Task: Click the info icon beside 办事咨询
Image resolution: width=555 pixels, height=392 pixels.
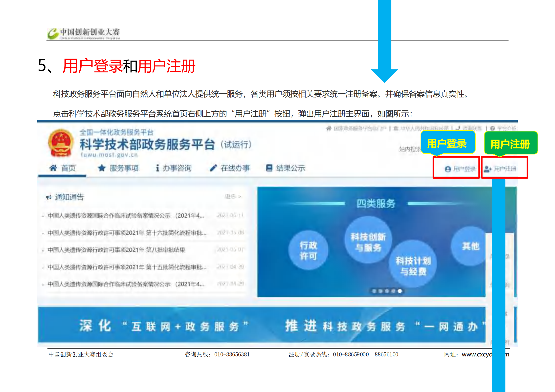Action: coord(157,168)
